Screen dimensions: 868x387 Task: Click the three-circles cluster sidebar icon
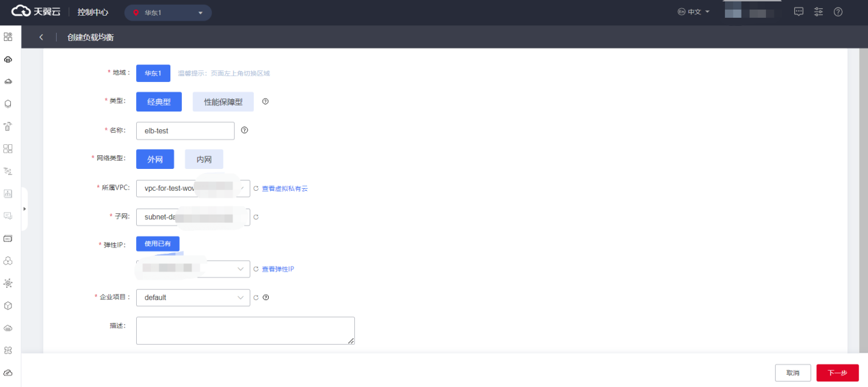(x=8, y=261)
